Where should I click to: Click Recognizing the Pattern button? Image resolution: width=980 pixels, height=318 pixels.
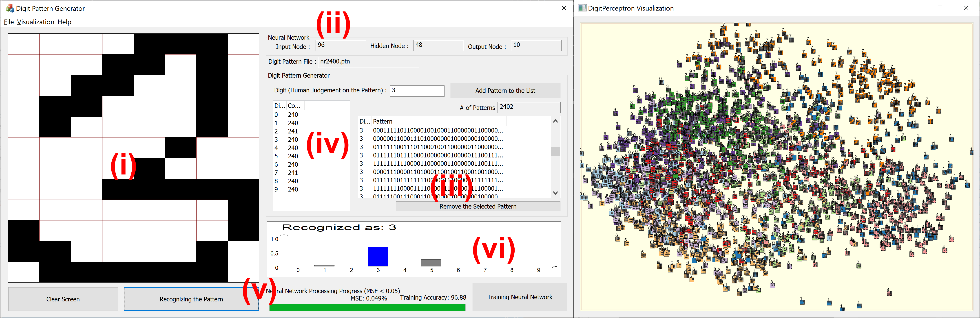pyautogui.click(x=191, y=299)
